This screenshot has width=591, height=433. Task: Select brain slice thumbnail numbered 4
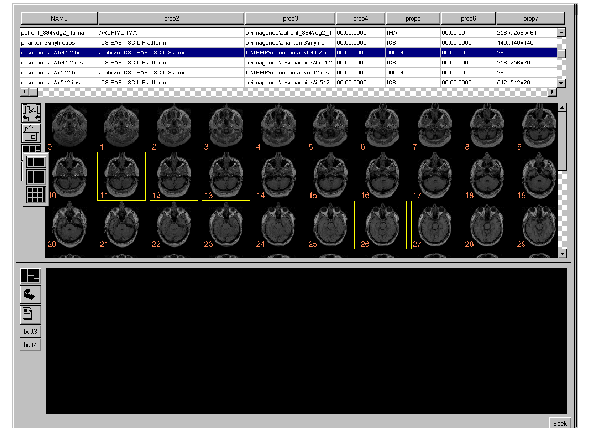[278, 127]
